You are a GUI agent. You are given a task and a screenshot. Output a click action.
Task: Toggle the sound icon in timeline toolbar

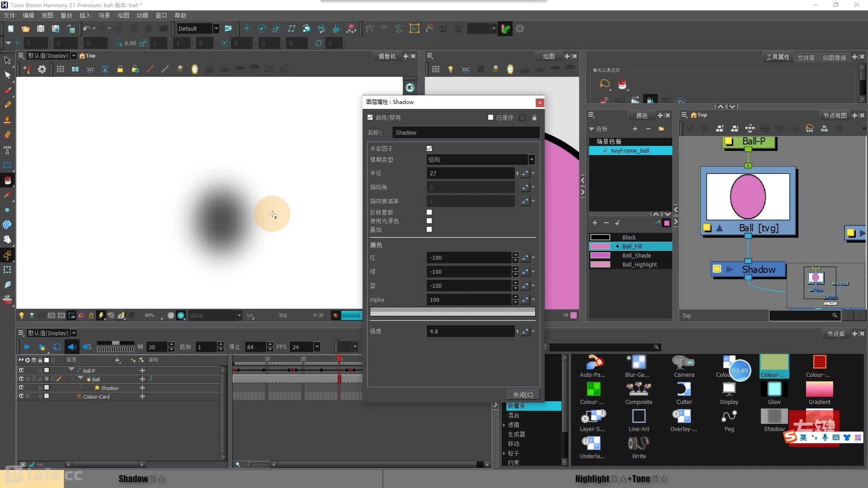tap(72, 347)
